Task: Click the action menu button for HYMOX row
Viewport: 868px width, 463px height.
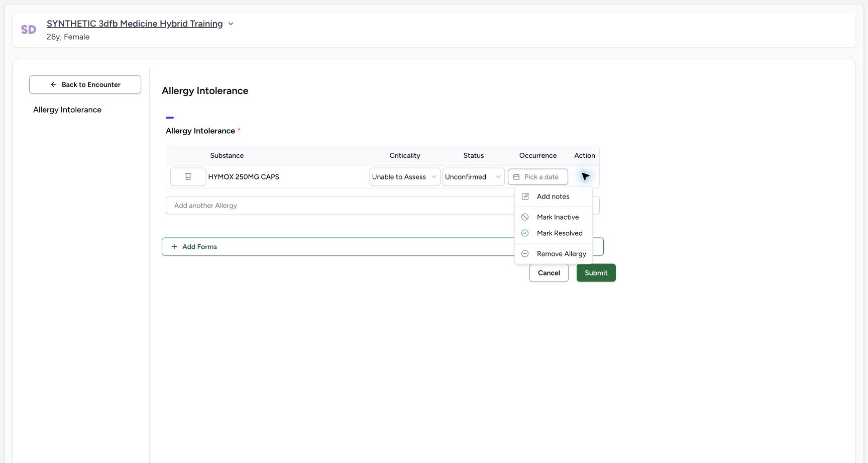Action: tap(585, 176)
